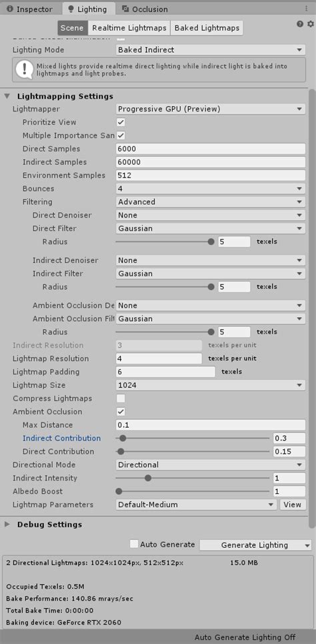The width and height of the screenshot is (316, 644).
Task: Click the Ambient Occlusion Radius slider
Action: click(165, 332)
